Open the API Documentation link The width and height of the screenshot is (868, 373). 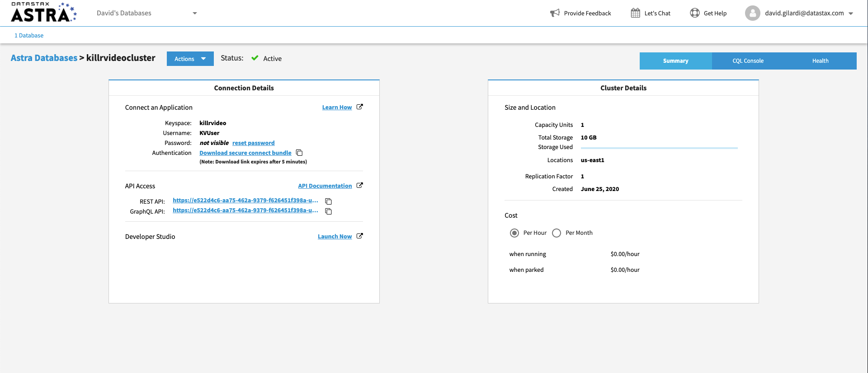[x=325, y=186]
